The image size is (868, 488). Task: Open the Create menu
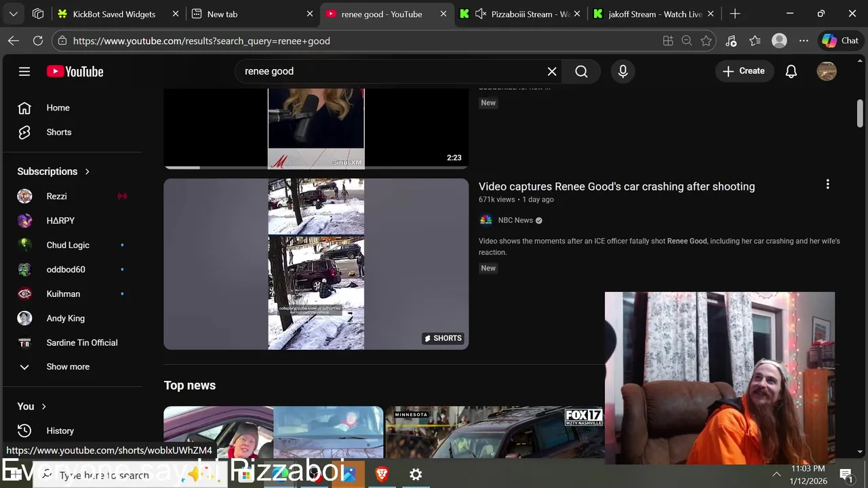[x=745, y=71]
